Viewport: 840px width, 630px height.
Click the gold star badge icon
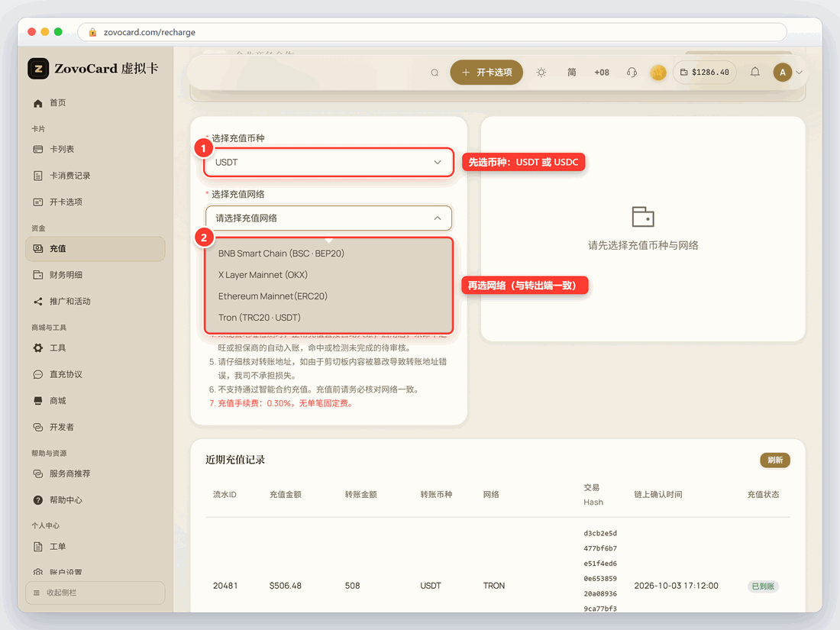coord(657,73)
